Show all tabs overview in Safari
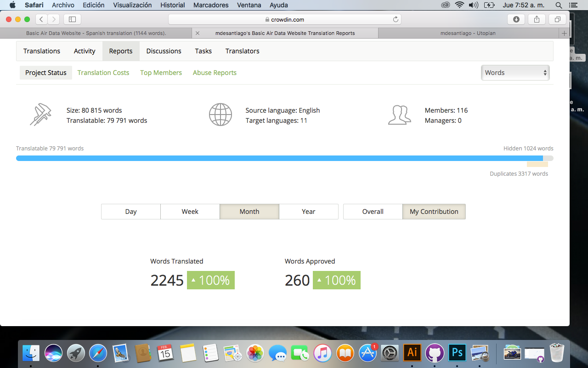 coord(557,19)
